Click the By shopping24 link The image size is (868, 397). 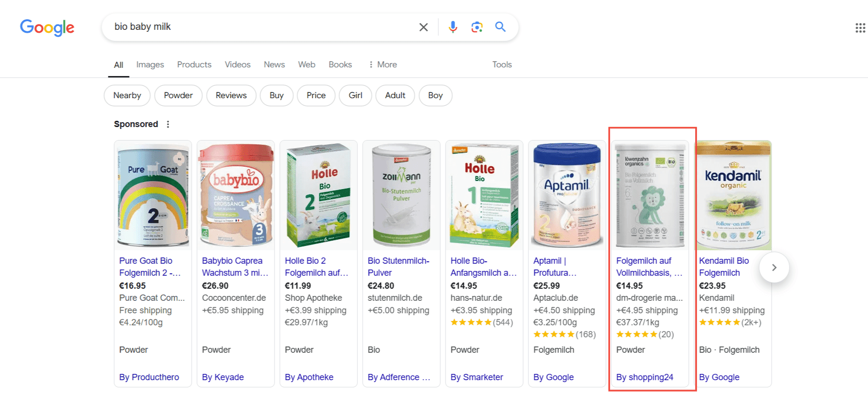coord(644,377)
